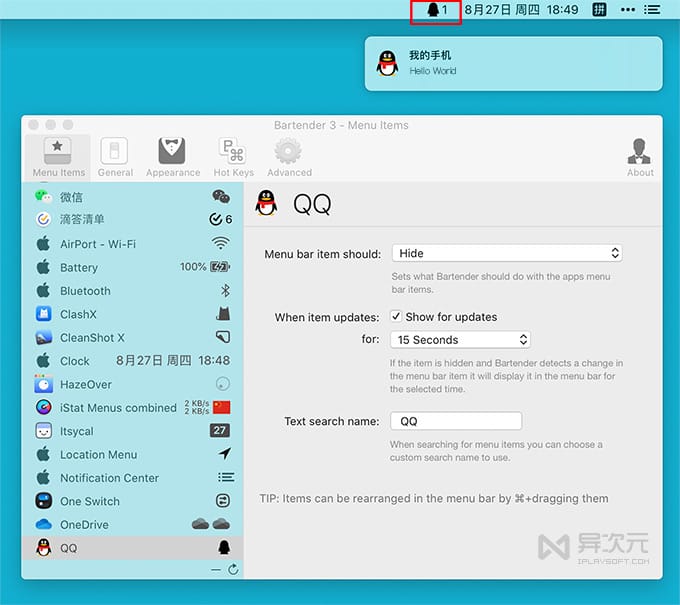Viewport: 680px width, 605px height.
Task: Select the OneDrive item
Action: (x=132, y=525)
